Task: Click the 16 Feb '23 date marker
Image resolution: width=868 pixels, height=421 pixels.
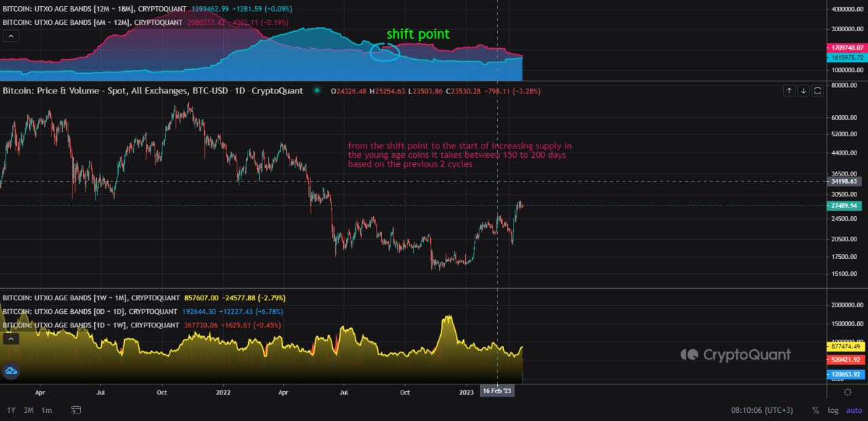Action: (x=497, y=391)
